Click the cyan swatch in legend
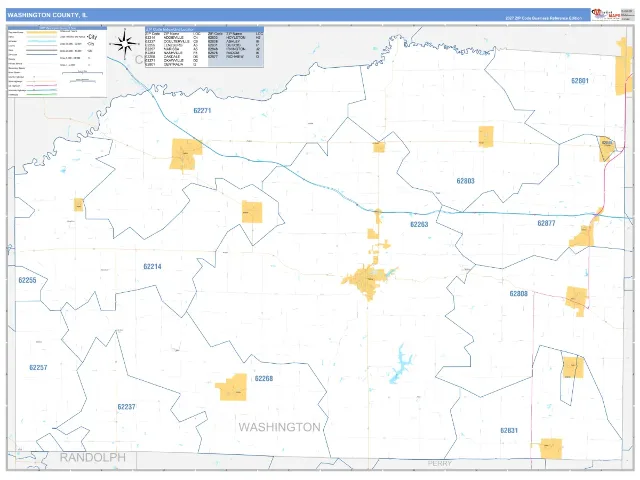The width and height of the screenshot is (640, 480). point(42,41)
